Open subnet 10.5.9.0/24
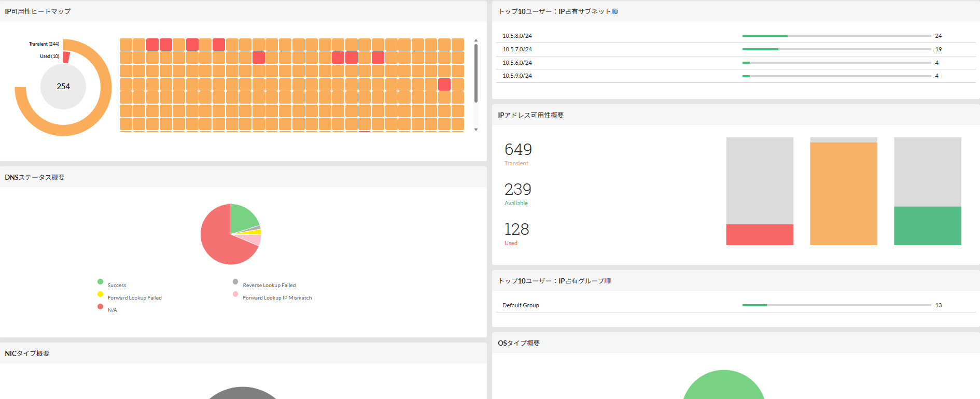This screenshot has width=980, height=399. [517, 76]
